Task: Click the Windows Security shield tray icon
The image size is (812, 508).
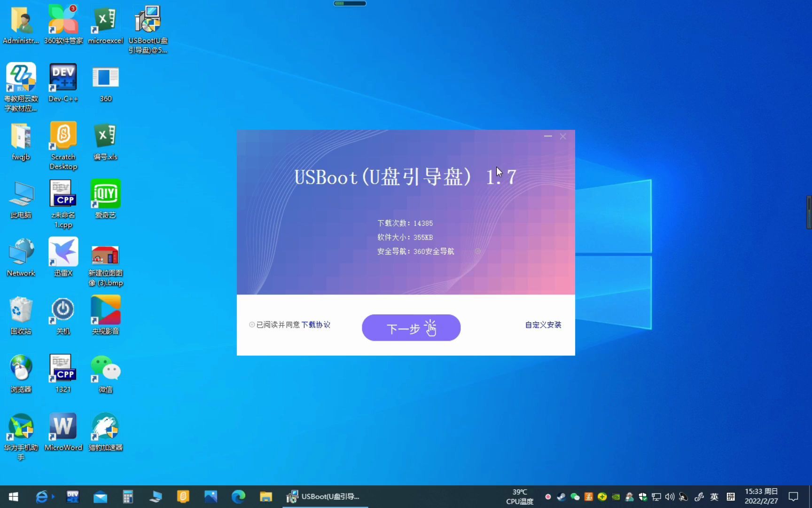Action: (x=643, y=497)
